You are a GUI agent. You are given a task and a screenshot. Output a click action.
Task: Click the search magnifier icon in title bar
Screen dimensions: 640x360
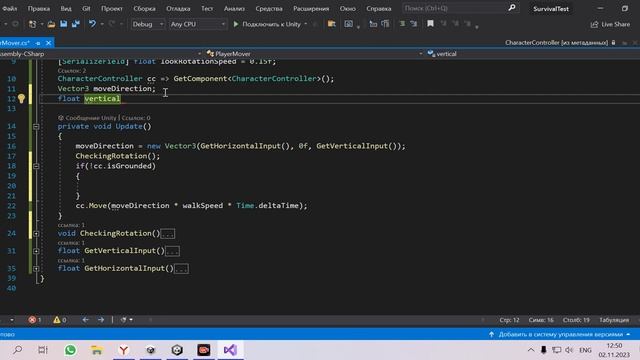click(511, 8)
